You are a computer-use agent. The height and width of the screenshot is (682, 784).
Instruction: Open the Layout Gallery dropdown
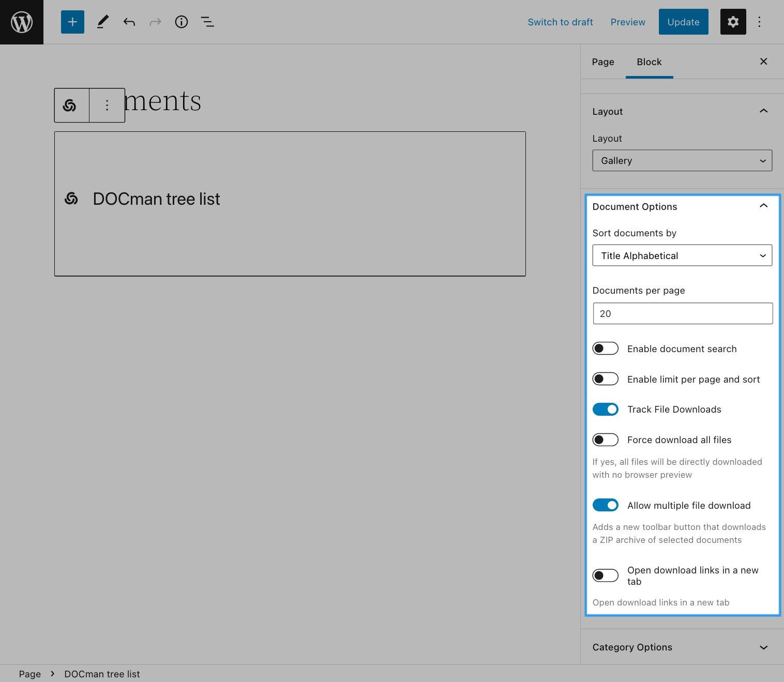point(682,161)
